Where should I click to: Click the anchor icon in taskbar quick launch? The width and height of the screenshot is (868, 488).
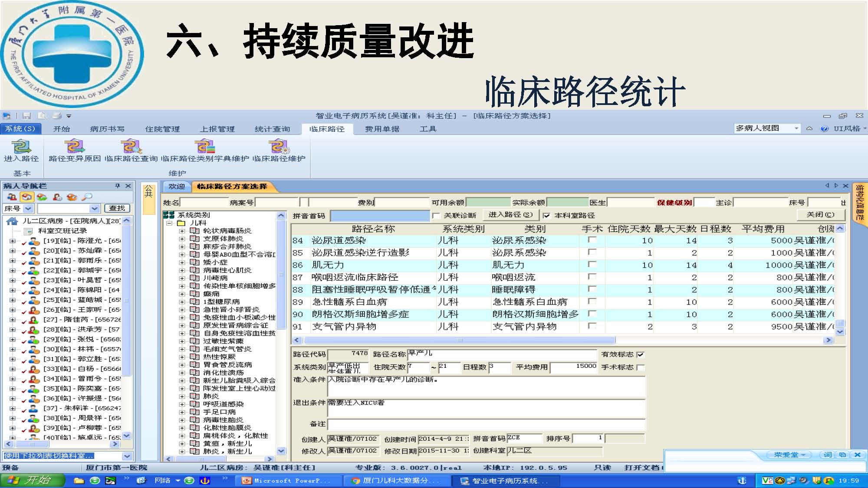[204, 481]
